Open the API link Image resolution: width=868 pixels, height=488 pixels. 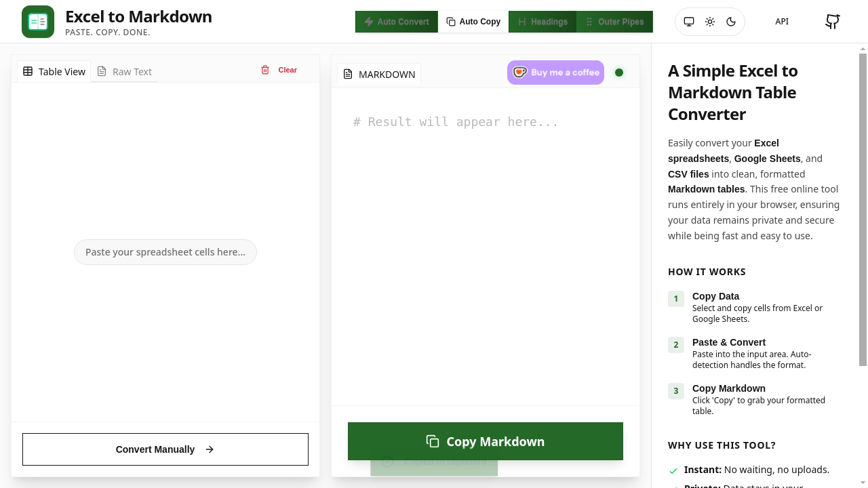coord(782,21)
